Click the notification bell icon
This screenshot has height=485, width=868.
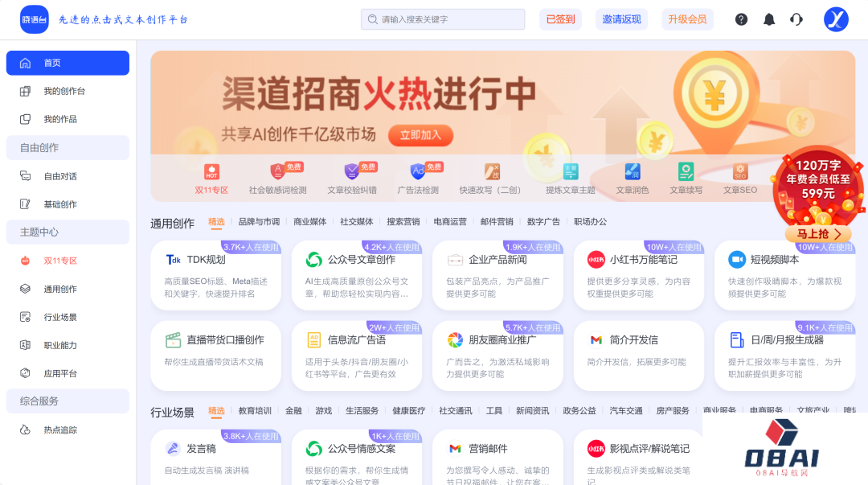click(768, 19)
